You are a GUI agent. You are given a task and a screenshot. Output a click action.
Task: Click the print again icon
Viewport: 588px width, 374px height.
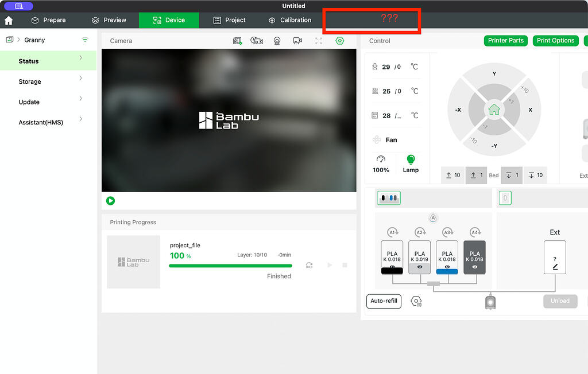click(x=310, y=265)
